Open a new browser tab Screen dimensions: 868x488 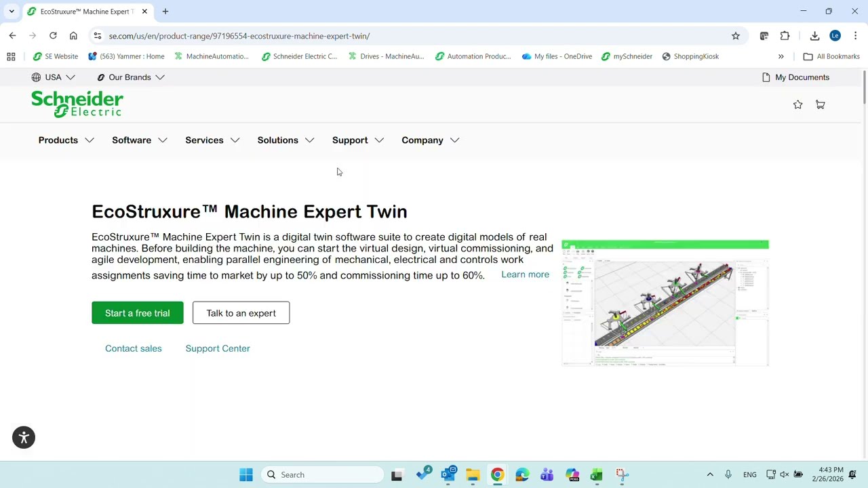pos(165,12)
